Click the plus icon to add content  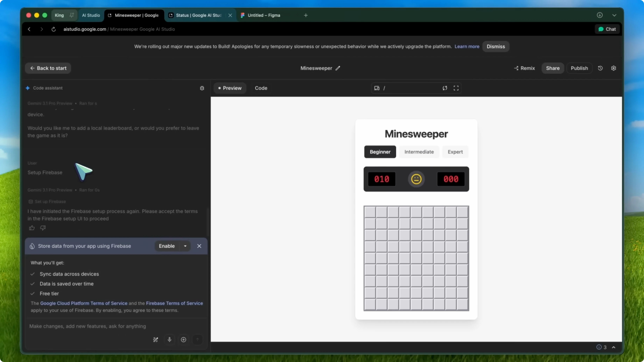tap(183, 340)
